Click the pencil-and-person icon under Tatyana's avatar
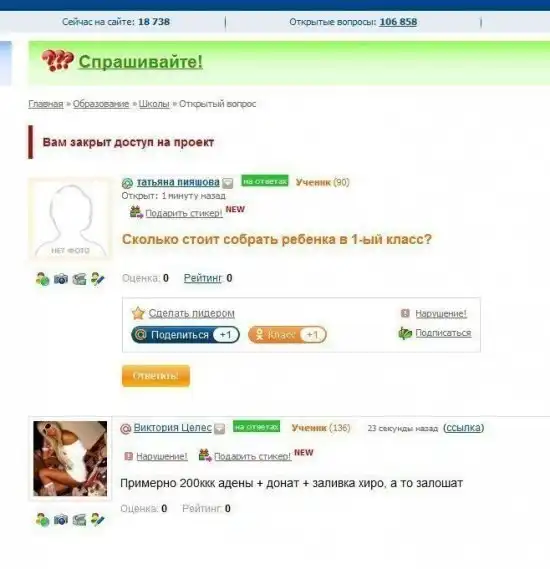Image resolution: width=550 pixels, height=569 pixels. coord(98,279)
